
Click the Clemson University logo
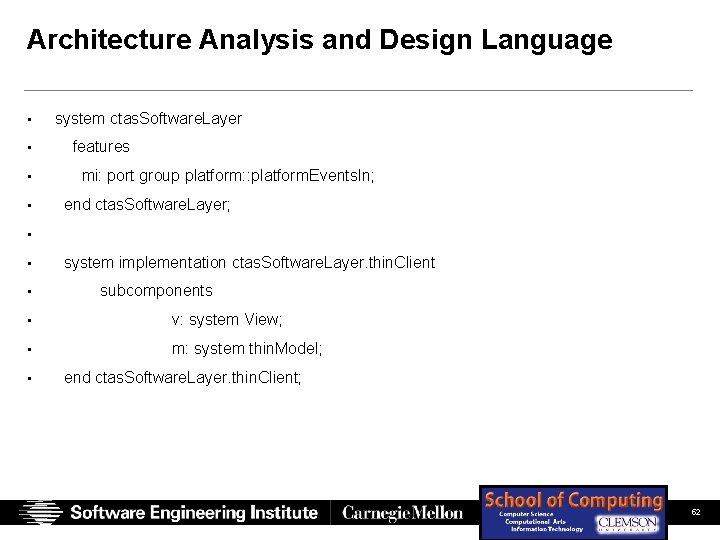click(x=627, y=523)
